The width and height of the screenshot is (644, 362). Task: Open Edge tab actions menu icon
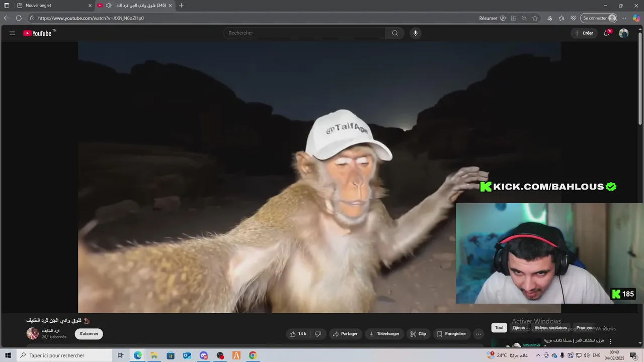[x=7, y=6]
